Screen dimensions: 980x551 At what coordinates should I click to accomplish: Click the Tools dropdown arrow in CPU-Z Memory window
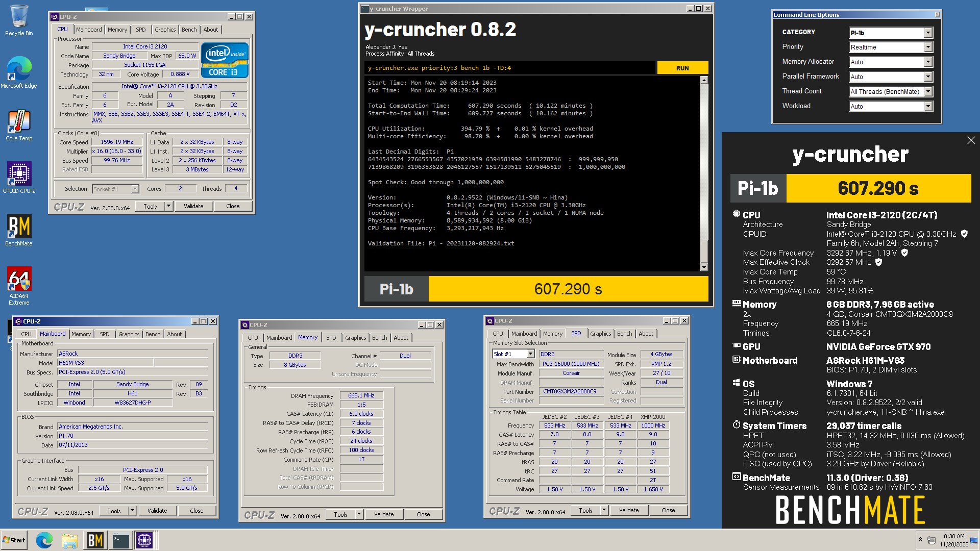click(x=359, y=514)
